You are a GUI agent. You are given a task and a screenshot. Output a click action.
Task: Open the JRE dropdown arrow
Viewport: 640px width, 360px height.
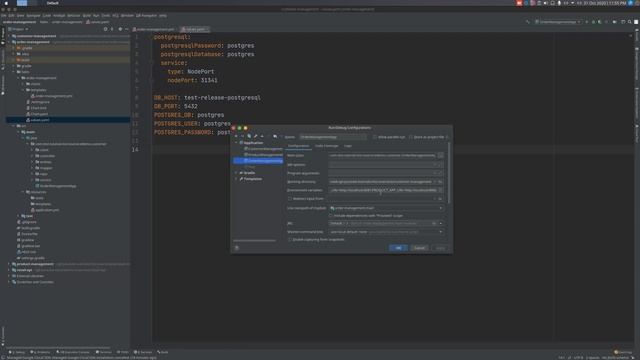(x=441, y=223)
